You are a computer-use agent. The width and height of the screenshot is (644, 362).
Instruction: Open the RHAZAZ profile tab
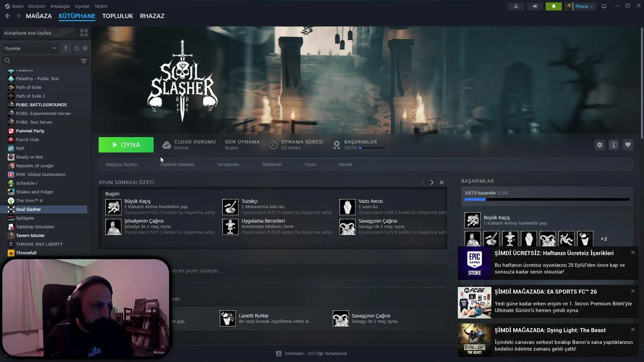(152, 16)
